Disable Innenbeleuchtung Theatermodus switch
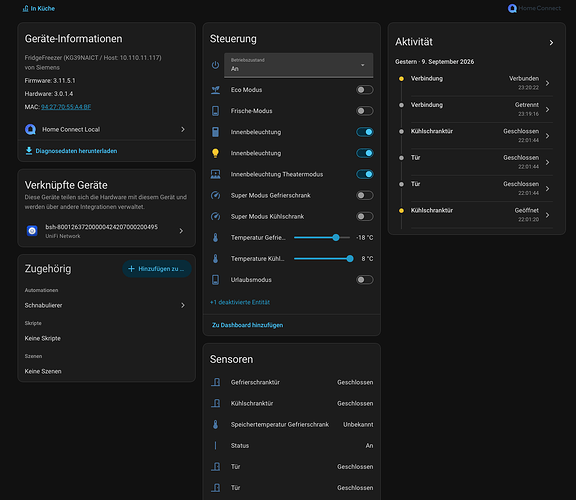The height and width of the screenshot is (500, 576). 364,174
